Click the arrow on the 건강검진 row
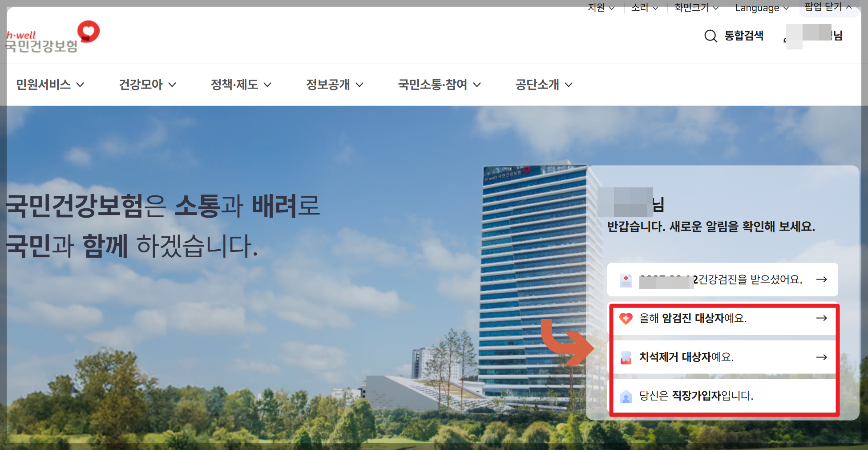 click(x=821, y=280)
